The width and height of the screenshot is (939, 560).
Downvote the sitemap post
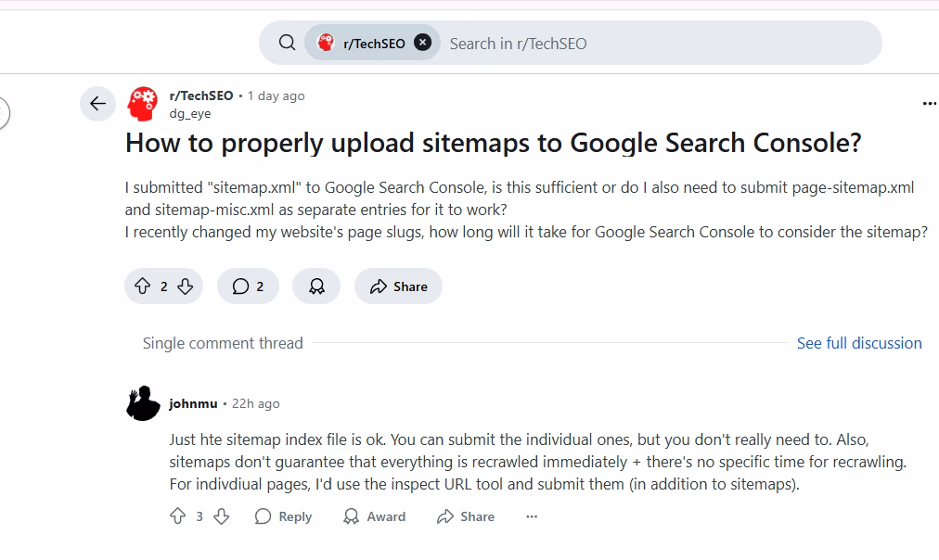pos(186,286)
